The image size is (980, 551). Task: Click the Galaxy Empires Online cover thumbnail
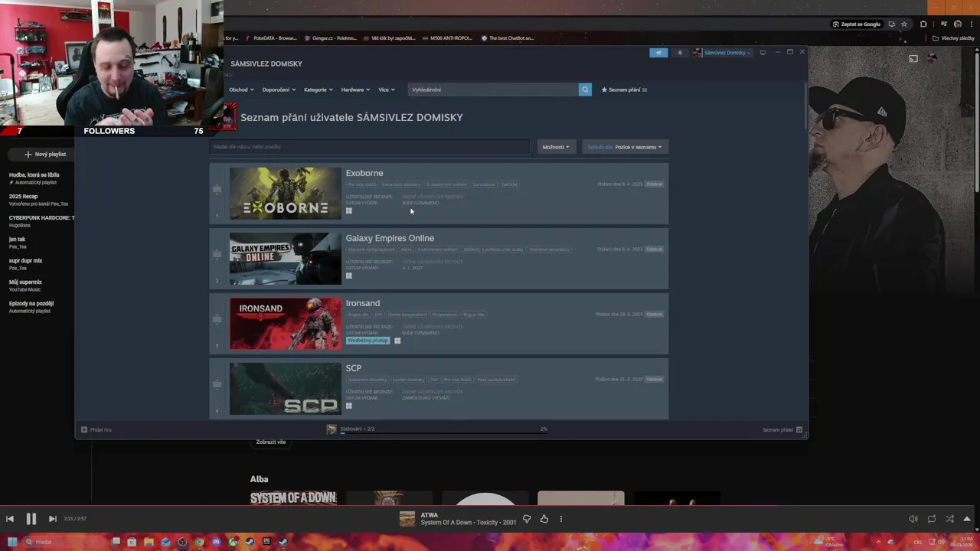pos(286,259)
